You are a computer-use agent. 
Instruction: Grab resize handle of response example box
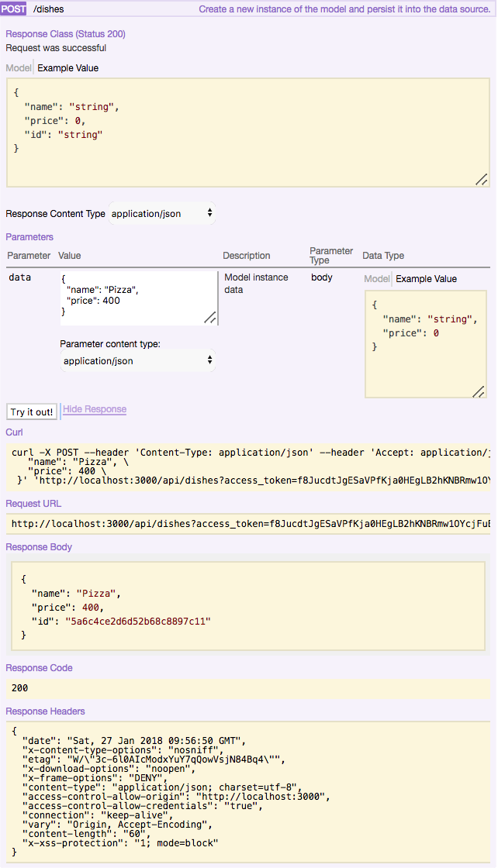tap(481, 179)
